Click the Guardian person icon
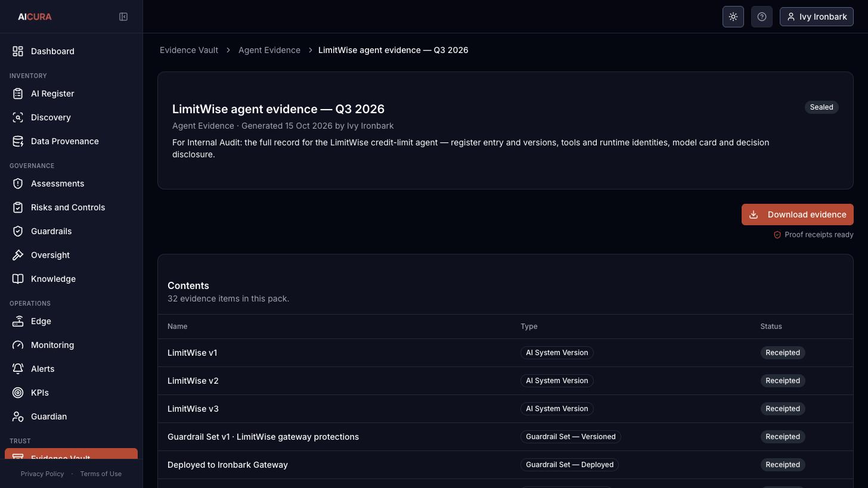Image resolution: width=868 pixels, height=488 pixels. [x=18, y=416]
